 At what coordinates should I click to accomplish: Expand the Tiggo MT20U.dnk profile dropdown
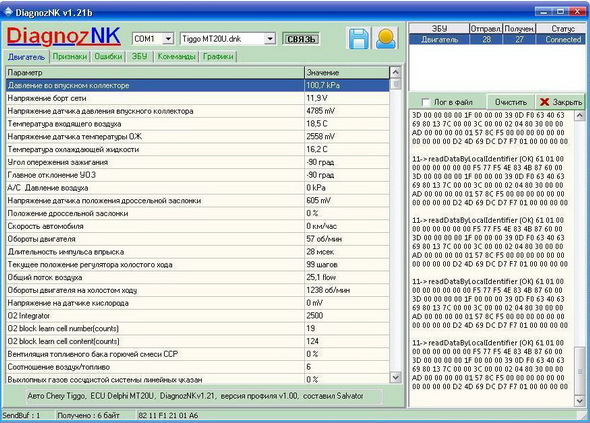click(x=270, y=38)
